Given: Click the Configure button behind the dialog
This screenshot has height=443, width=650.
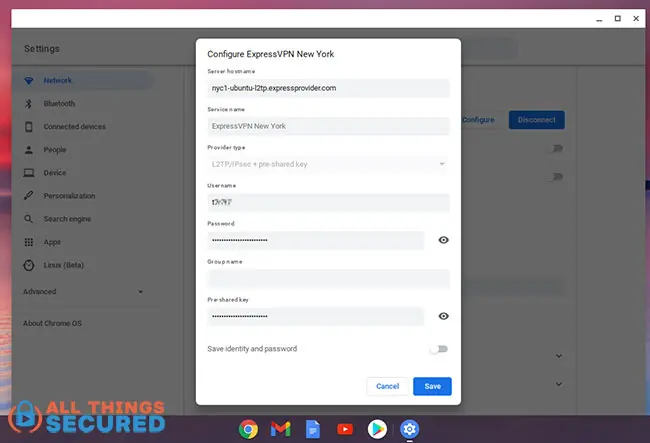Looking at the screenshot, I should click(x=478, y=120).
